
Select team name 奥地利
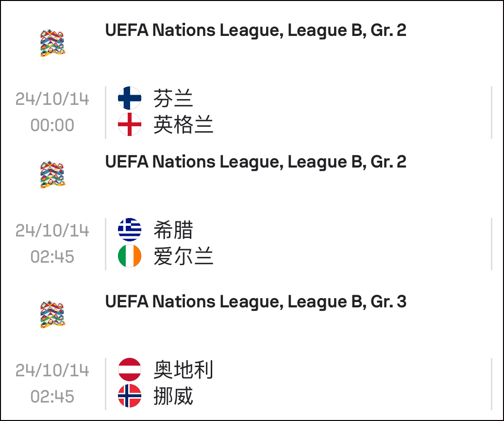(183, 370)
